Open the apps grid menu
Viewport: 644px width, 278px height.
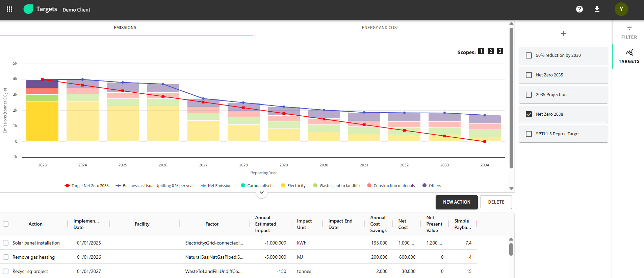coord(9,9)
